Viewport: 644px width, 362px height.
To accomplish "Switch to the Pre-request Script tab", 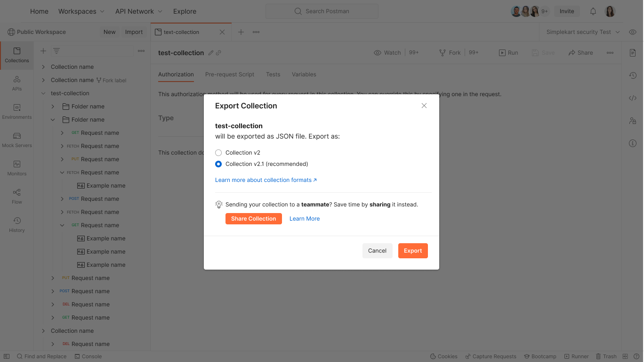I will 230,74.
